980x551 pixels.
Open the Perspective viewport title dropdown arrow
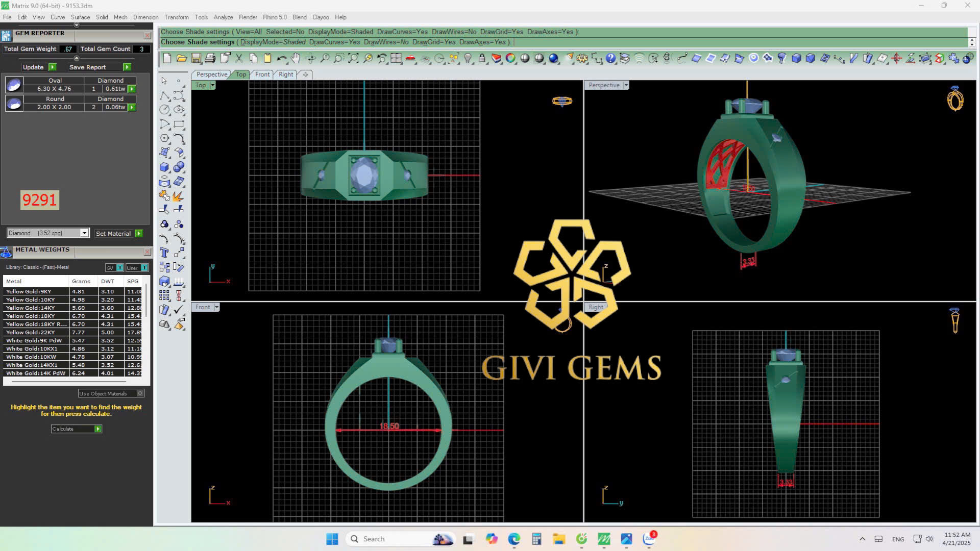click(626, 85)
